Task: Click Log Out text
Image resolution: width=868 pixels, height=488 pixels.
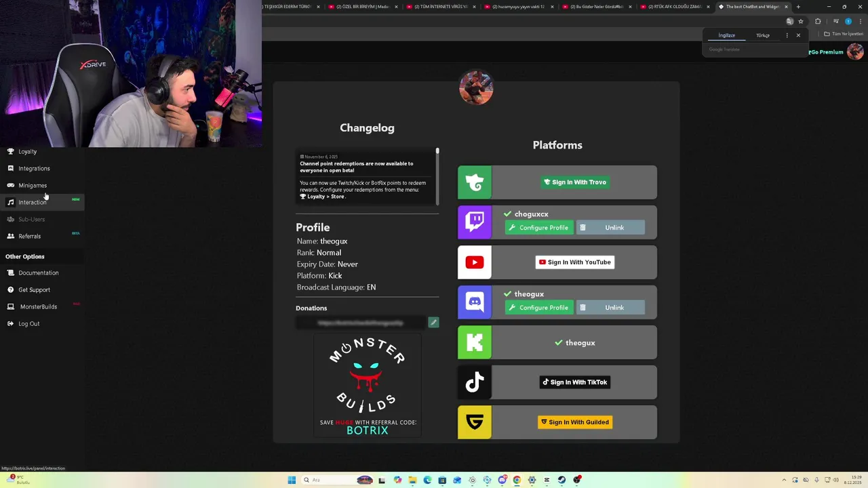Action: (x=29, y=324)
